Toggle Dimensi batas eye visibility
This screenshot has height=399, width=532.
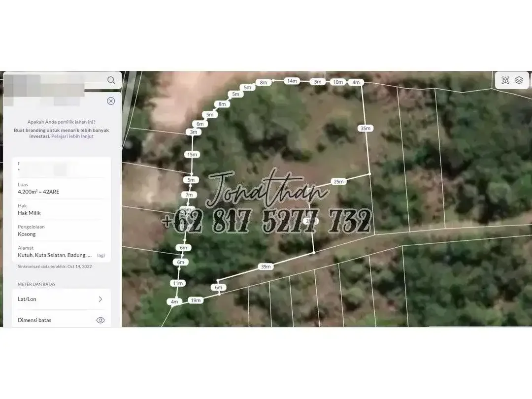[x=100, y=320]
